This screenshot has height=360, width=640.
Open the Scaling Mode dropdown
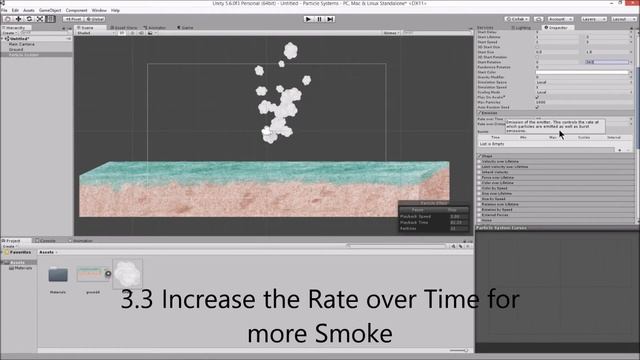(584, 92)
